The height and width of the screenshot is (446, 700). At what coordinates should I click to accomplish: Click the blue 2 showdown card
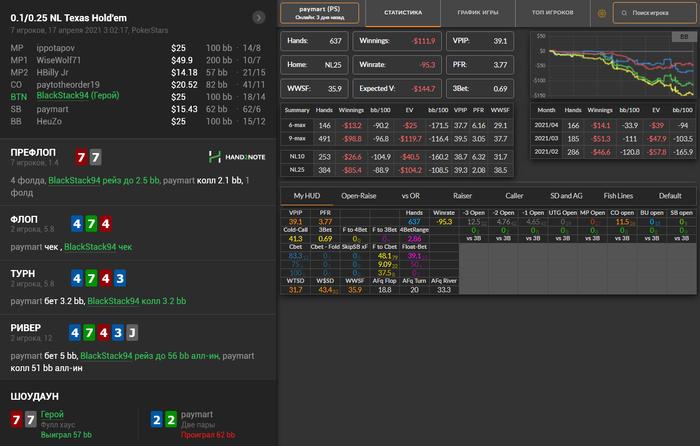(156, 420)
